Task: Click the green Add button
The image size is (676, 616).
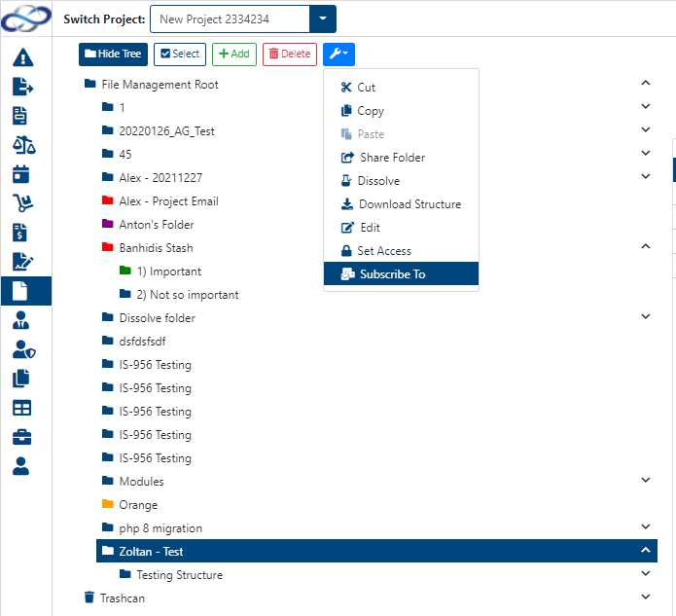Action: [234, 54]
